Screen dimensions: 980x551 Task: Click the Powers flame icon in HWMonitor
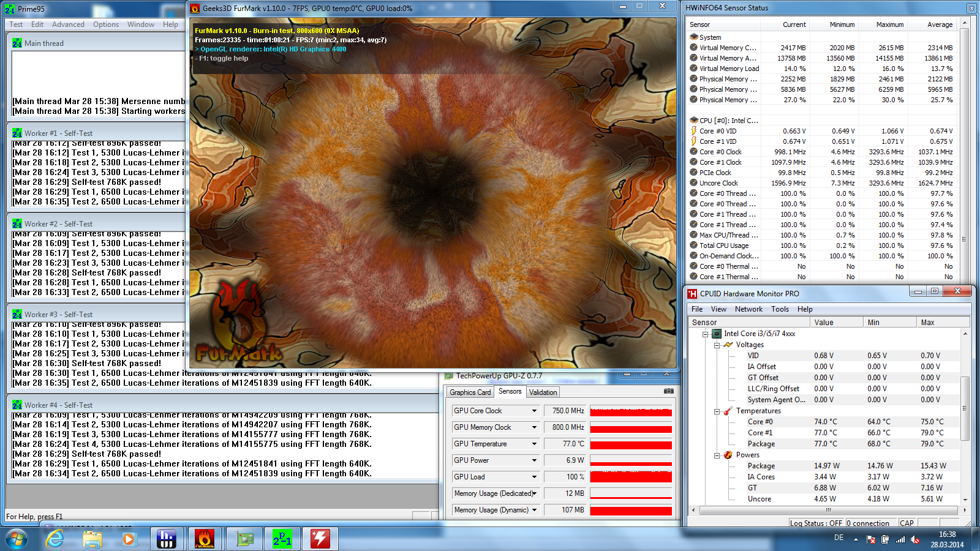click(x=728, y=455)
